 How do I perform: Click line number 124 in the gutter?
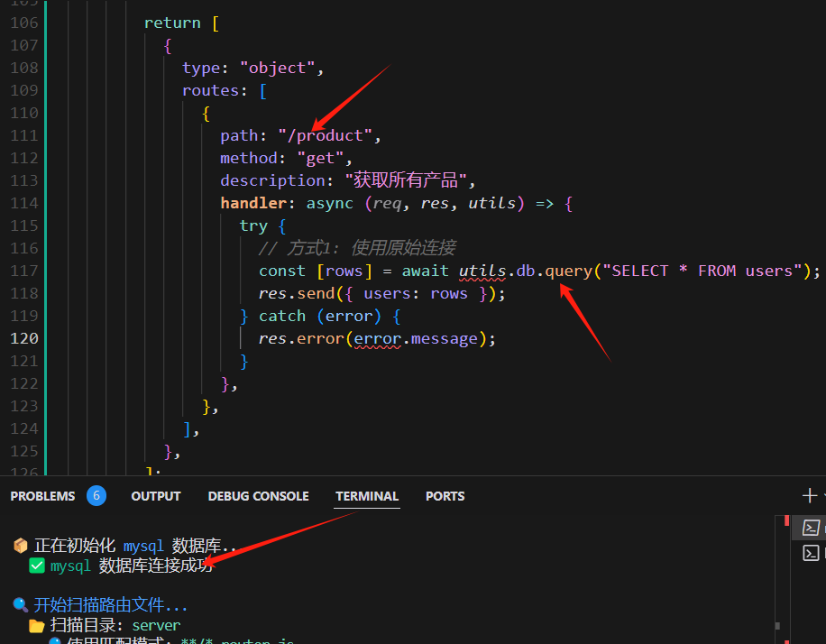point(24,429)
